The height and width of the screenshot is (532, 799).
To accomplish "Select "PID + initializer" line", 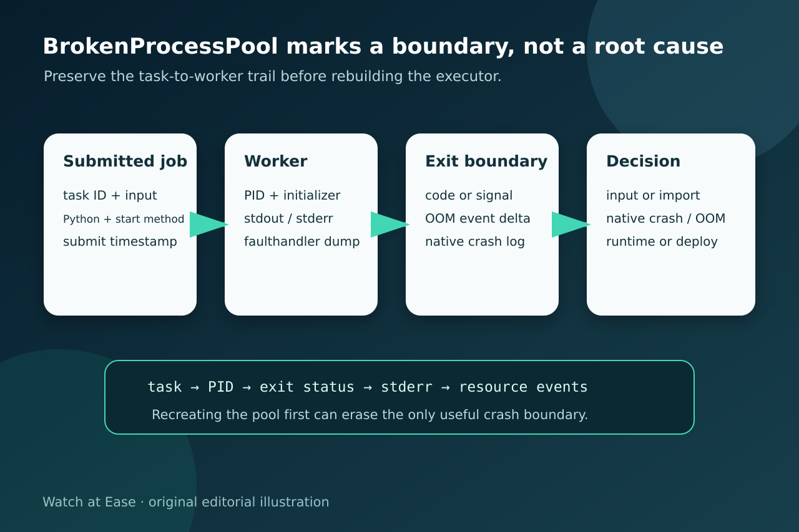I will (x=292, y=196).
